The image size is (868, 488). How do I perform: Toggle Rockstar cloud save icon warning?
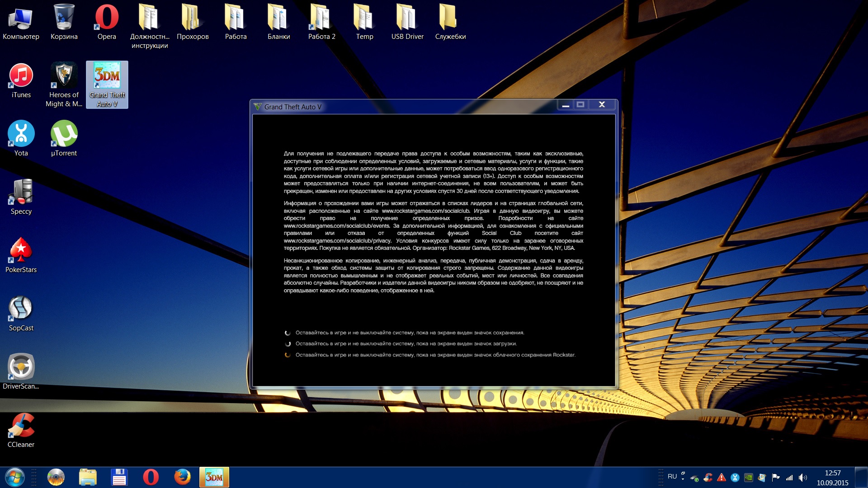pos(288,354)
